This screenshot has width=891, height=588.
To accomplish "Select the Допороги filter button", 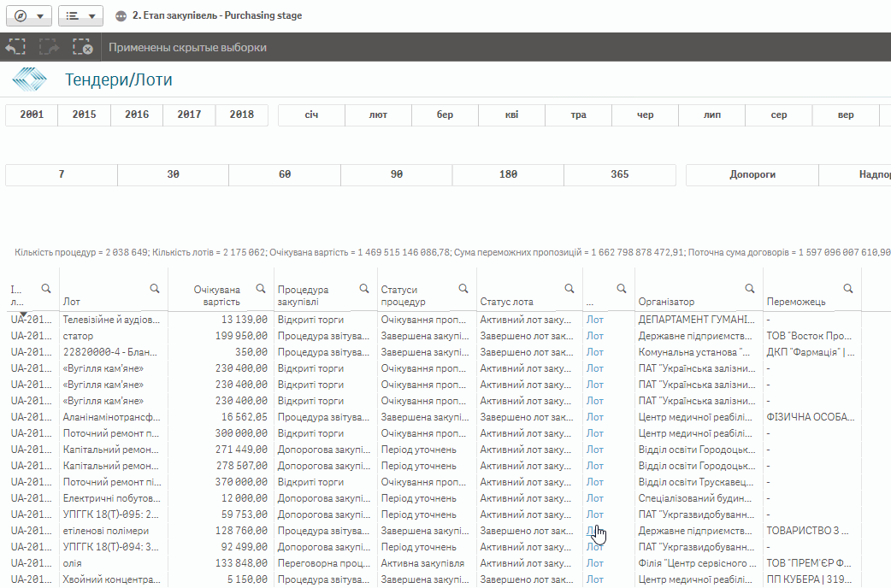I will (x=752, y=174).
